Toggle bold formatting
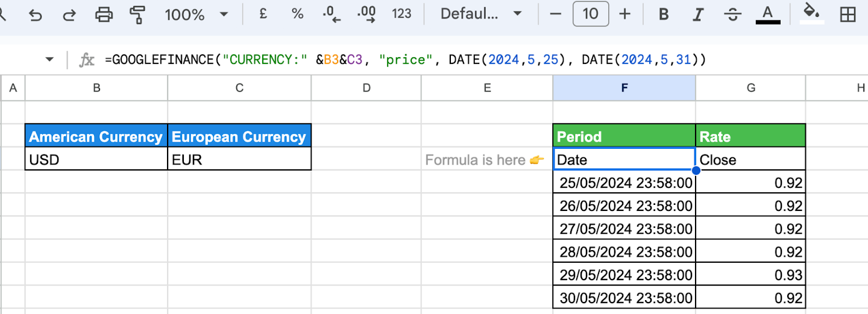This screenshot has height=314, width=868. pos(664,14)
